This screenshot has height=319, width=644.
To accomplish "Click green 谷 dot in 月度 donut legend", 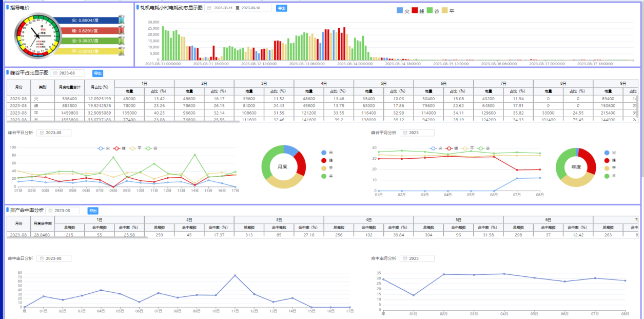I will 323,176.
